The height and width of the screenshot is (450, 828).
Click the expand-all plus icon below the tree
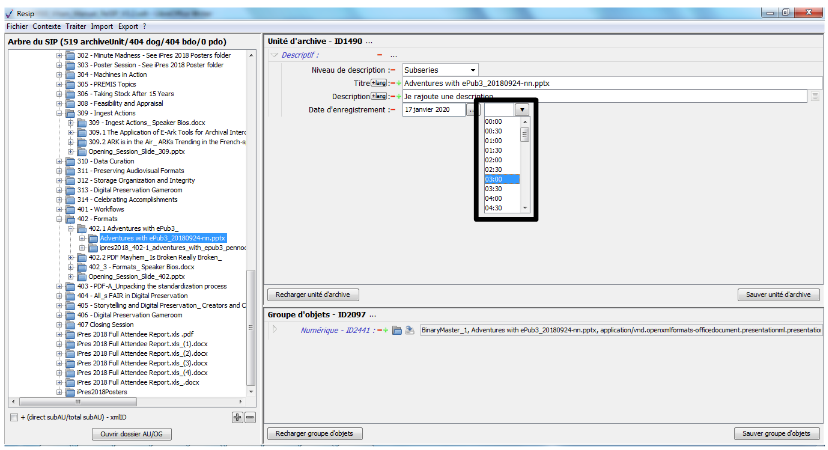click(x=237, y=416)
